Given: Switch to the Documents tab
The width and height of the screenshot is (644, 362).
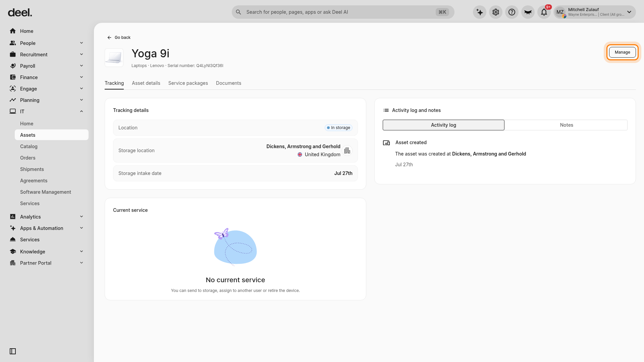Looking at the screenshot, I should click(x=228, y=83).
